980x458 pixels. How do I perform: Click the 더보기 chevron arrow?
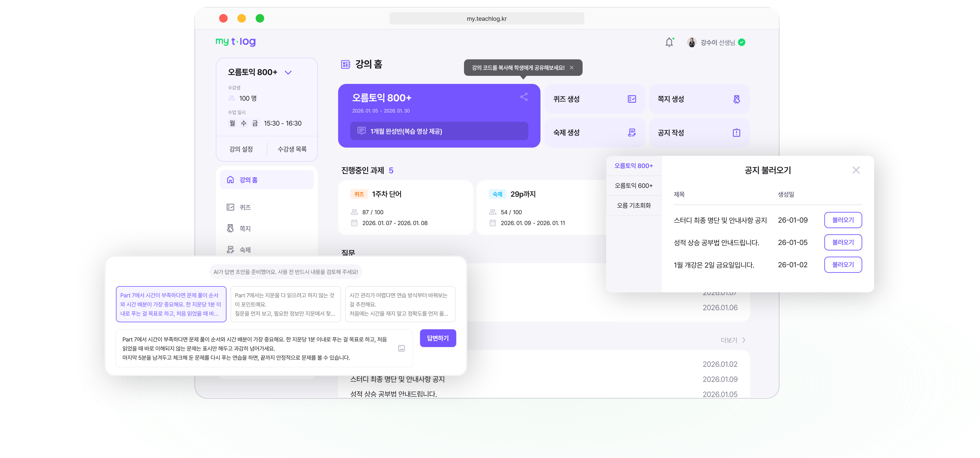coord(744,340)
